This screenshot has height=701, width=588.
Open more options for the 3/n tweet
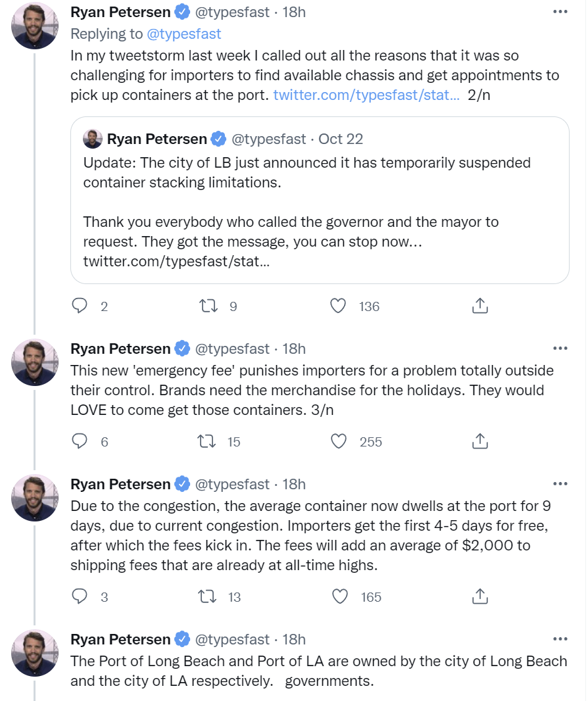tap(560, 349)
